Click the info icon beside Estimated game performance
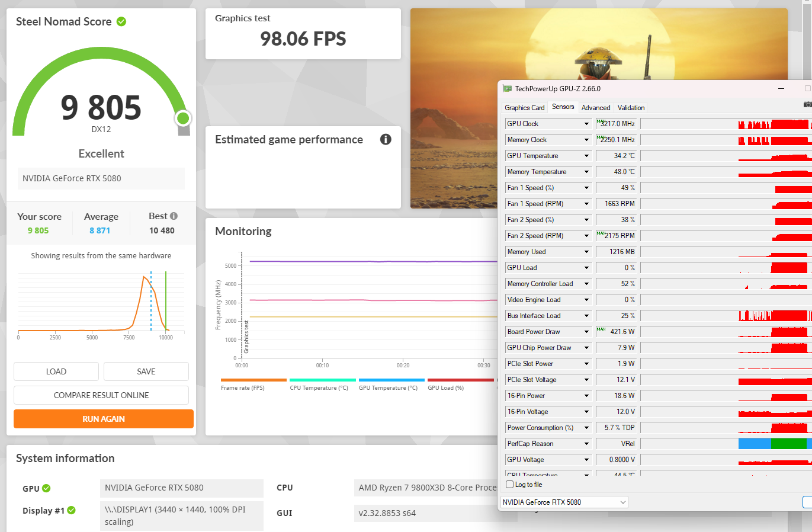The width and height of the screenshot is (812, 532). point(386,139)
